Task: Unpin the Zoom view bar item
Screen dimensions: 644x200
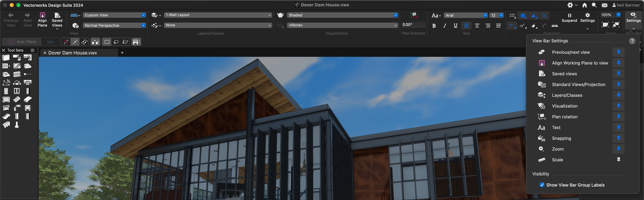Action: click(x=619, y=149)
